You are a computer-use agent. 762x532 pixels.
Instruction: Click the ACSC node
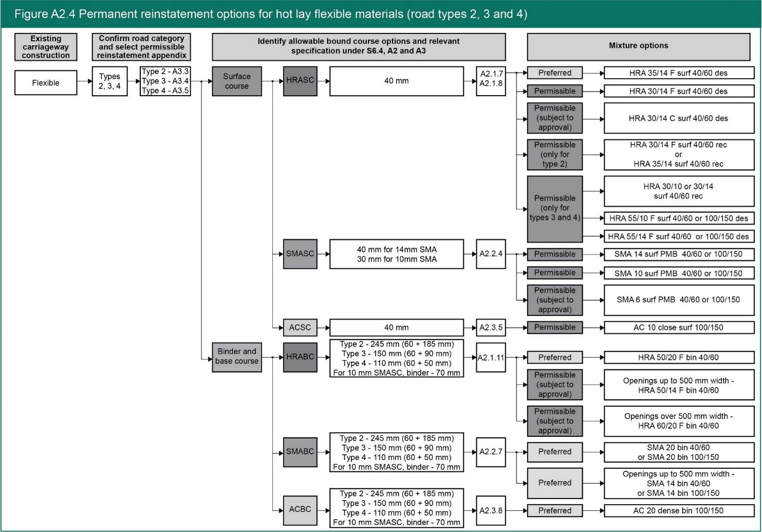click(300, 327)
